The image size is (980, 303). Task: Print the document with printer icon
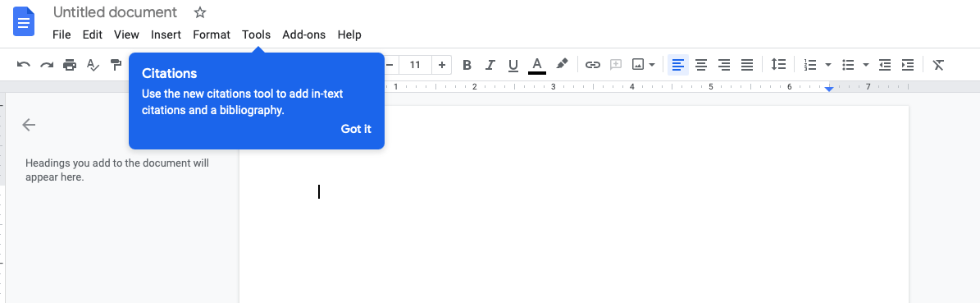70,65
